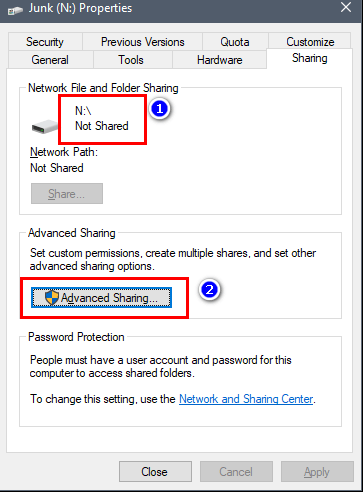Close the Junk (N:) Properties window
Image resolution: width=363 pixels, height=492 pixels.
pos(346,7)
